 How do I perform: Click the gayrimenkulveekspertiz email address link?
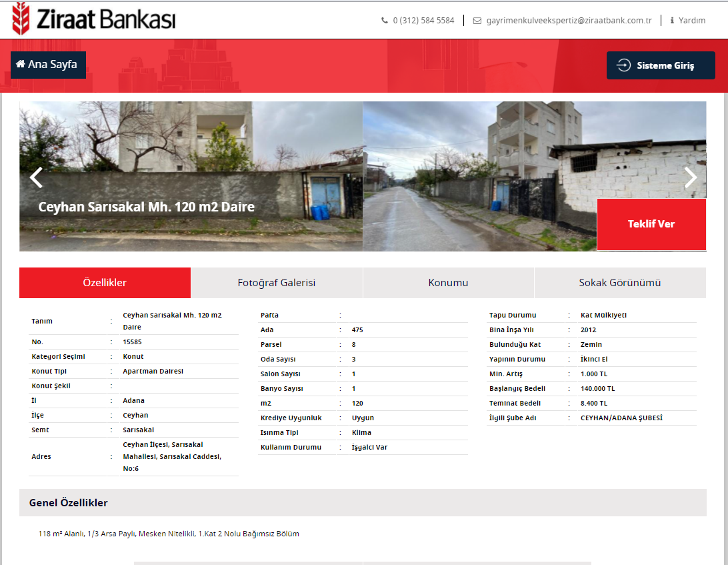click(x=569, y=21)
